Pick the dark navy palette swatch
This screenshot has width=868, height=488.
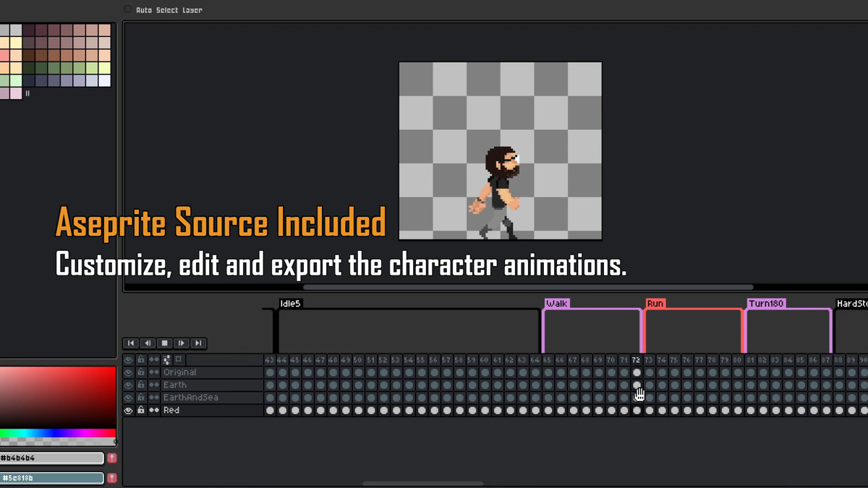29,80
